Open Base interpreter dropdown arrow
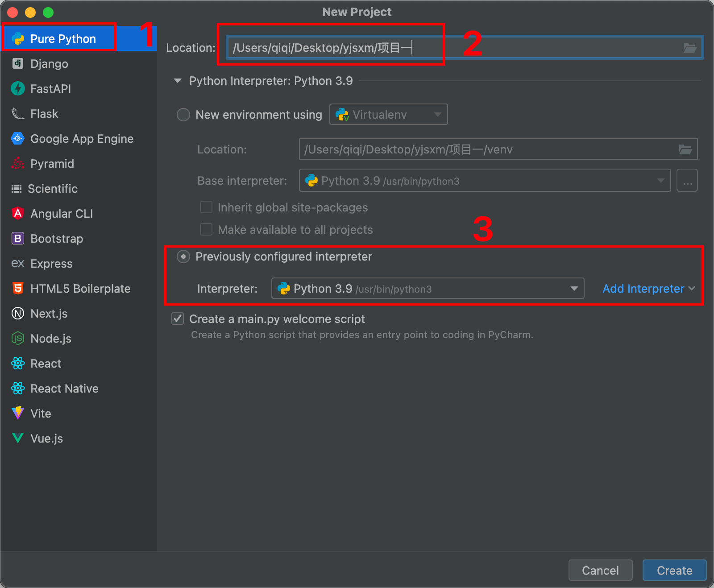Viewport: 714px width, 588px height. pyautogui.click(x=660, y=181)
